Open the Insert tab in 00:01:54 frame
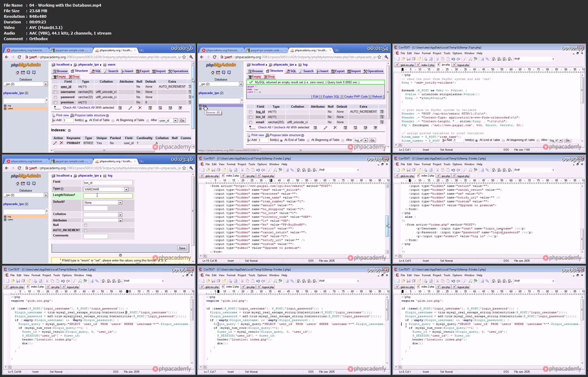Screen dimensions: 588x377 click(x=322, y=71)
